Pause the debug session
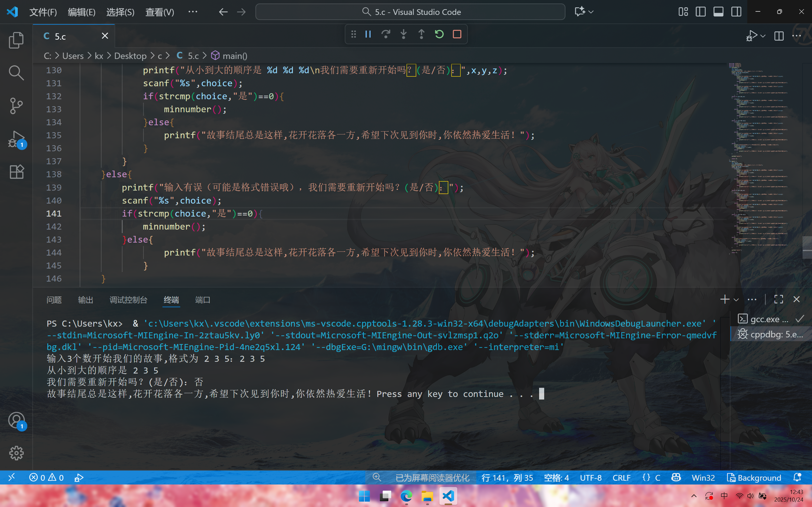This screenshot has height=507, width=812. click(x=368, y=34)
